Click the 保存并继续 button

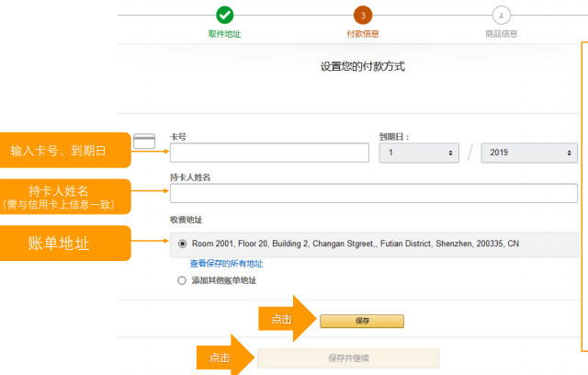[x=348, y=358]
